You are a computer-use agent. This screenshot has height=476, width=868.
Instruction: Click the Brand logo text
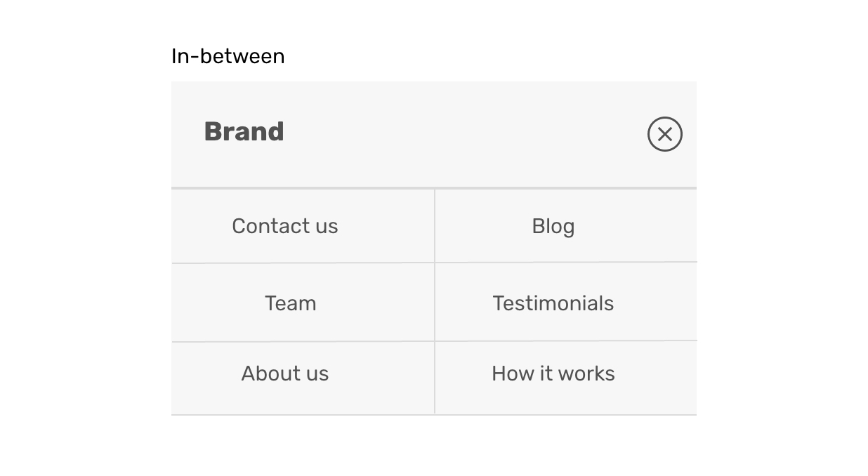coord(244,132)
